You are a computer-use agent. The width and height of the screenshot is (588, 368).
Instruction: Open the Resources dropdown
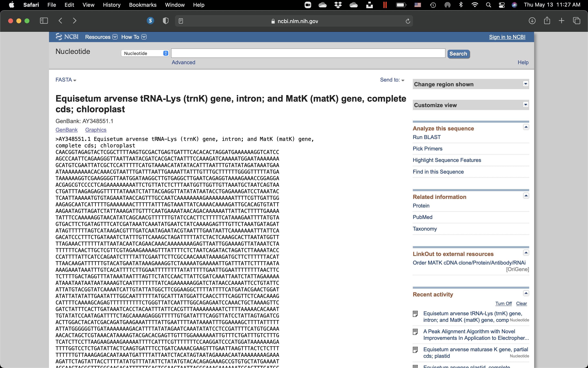click(101, 37)
